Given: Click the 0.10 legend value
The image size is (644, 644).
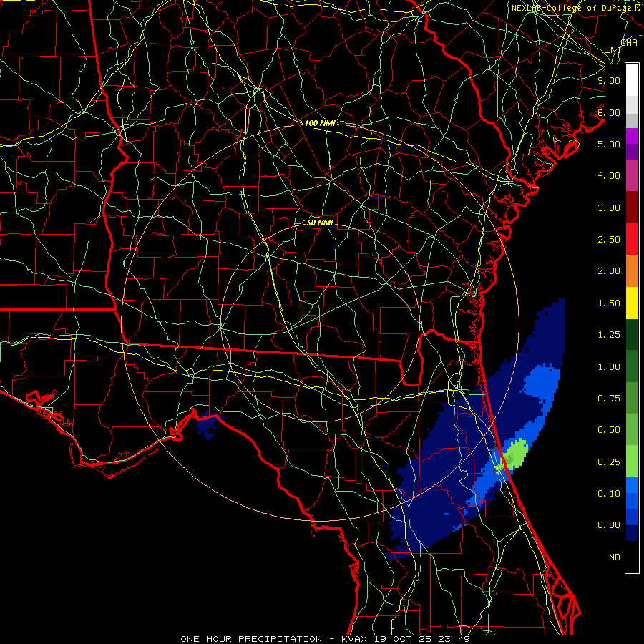Looking at the screenshot, I should (609, 494).
